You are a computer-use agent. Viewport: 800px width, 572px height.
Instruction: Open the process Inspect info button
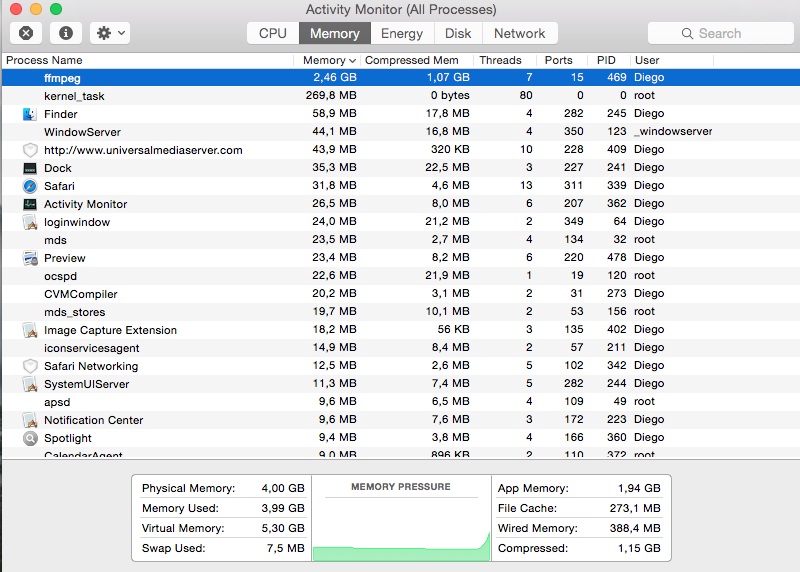[x=66, y=33]
